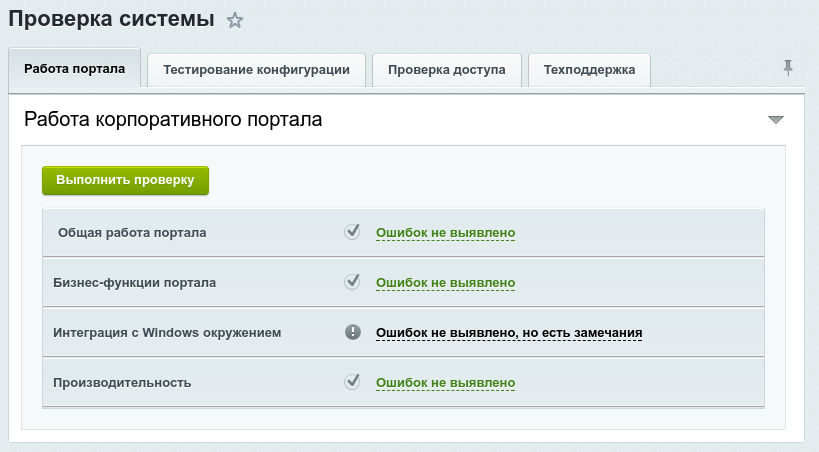Click Работа корпоративного портала section heading
This screenshot has width=819, height=452.
173,120
